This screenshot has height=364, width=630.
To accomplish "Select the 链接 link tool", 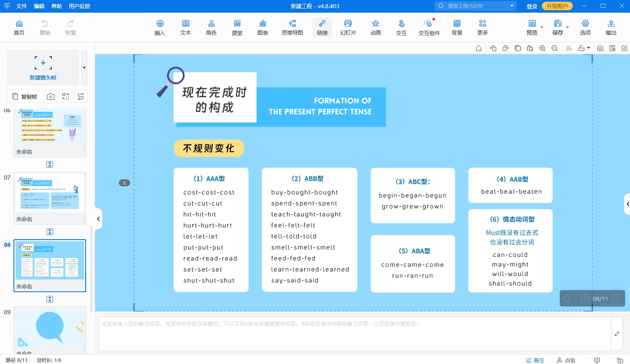I will coord(322,27).
